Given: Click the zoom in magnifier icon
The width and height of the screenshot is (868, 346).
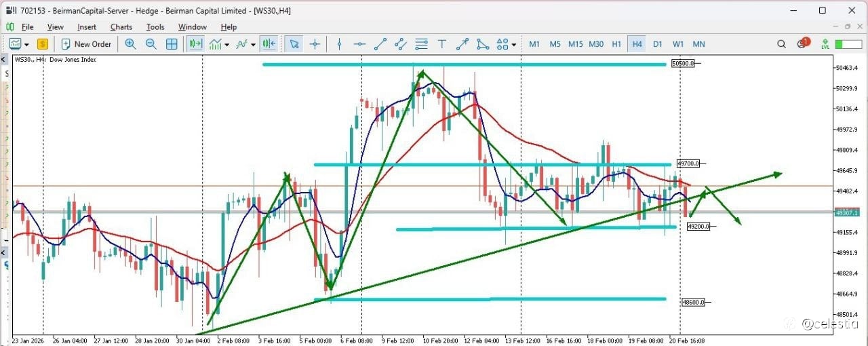Looking at the screenshot, I should [130, 44].
